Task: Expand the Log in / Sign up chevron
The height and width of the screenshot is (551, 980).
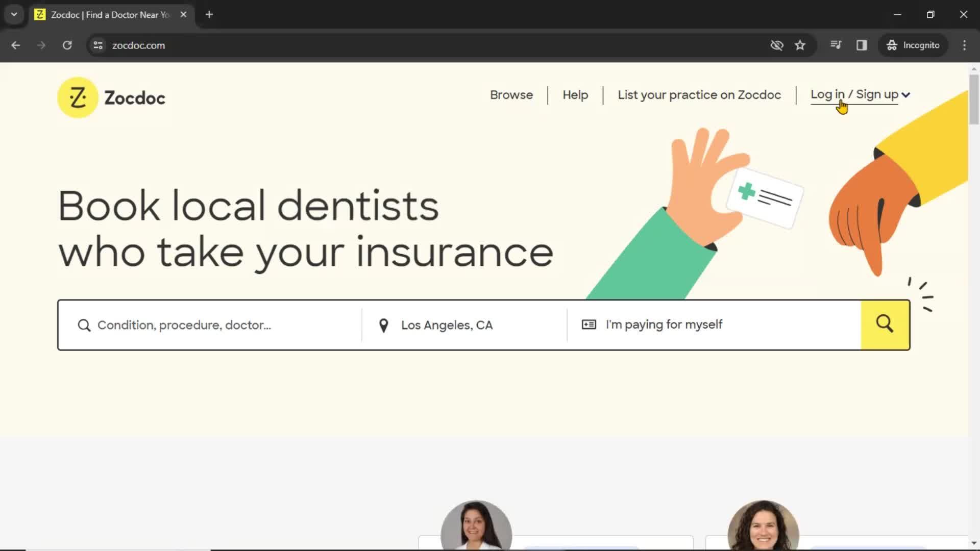Action: point(906,95)
